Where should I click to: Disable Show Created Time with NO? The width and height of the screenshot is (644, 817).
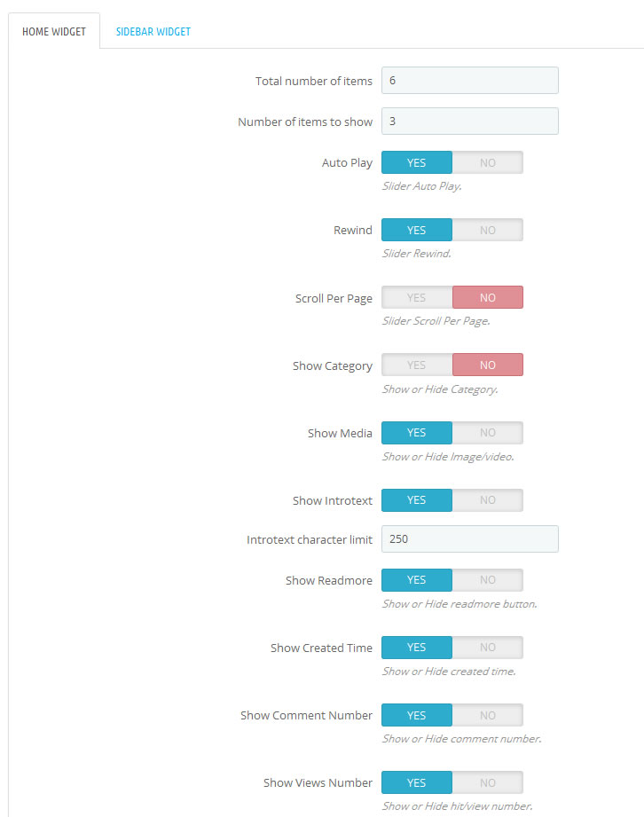[488, 648]
